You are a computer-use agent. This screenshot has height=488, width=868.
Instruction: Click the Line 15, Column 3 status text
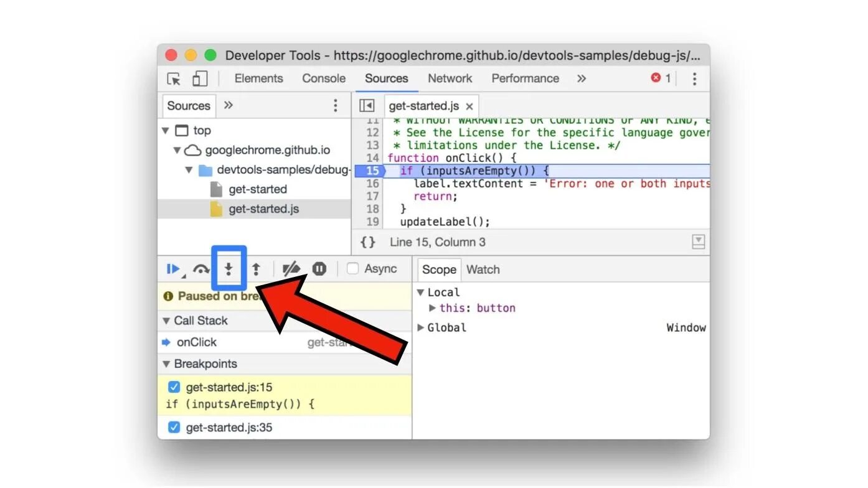click(x=438, y=242)
